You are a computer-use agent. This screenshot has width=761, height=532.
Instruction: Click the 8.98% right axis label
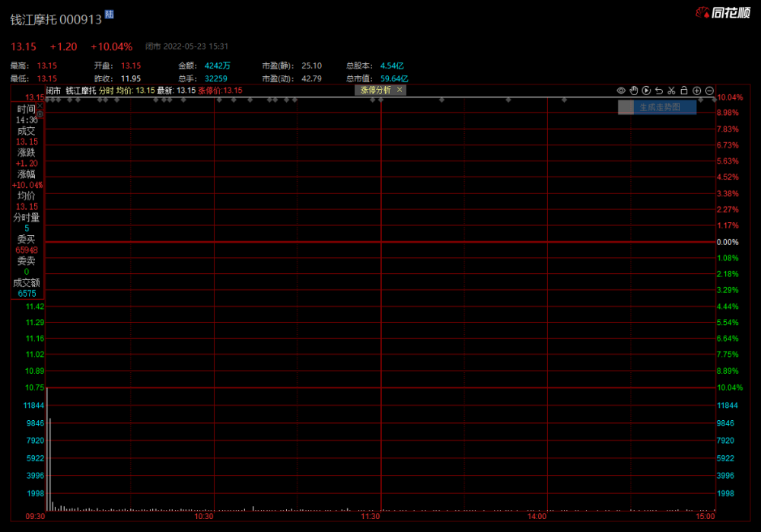tap(728, 113)
